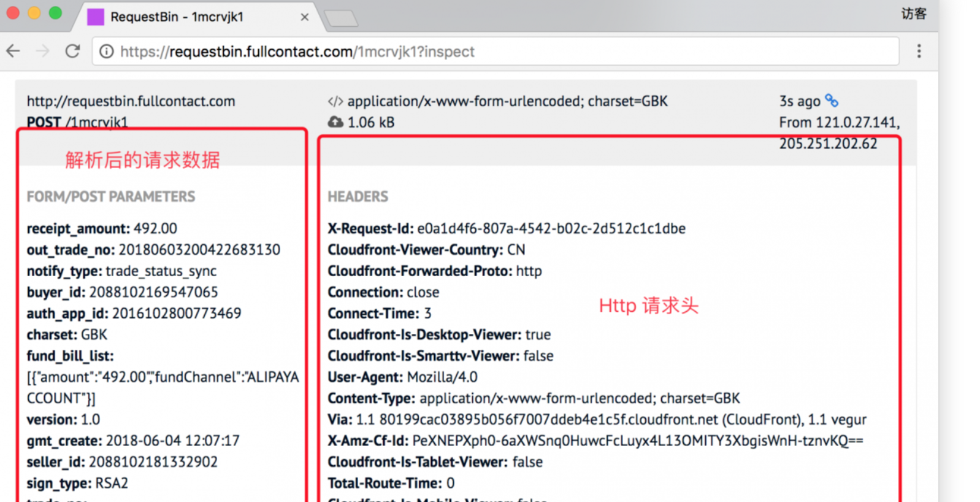The height and width of the screenshot is (502, 980).
Task: Click the 'Content-Type' header row
Action: point(534,398)
